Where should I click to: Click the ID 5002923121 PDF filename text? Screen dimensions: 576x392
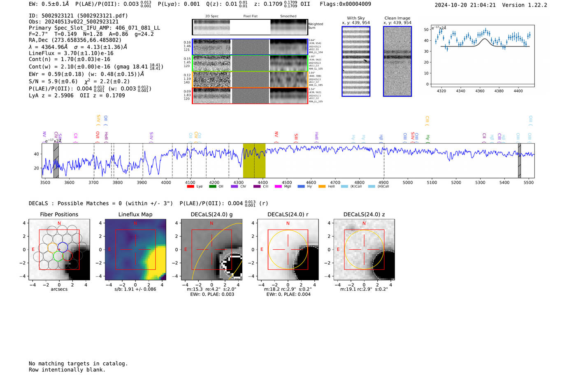click(78, 16)
